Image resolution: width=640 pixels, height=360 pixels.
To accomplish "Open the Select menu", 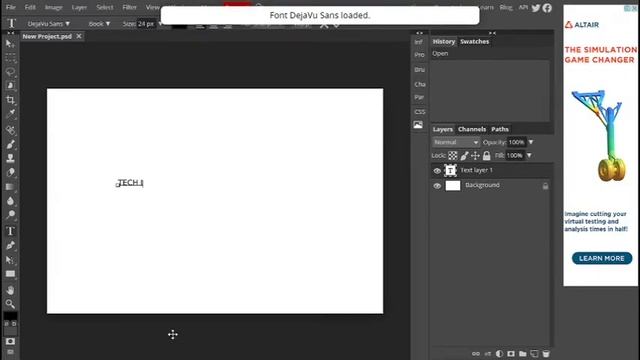I will point(104,7).
